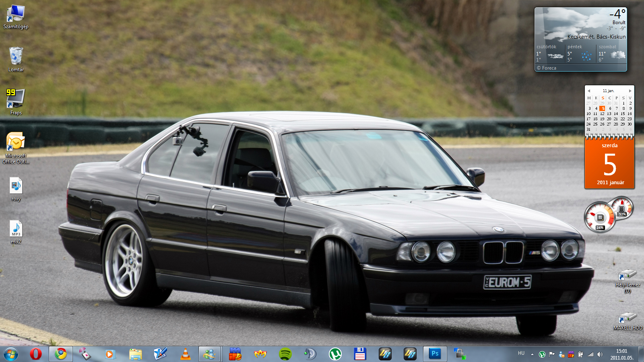Screen dimensions: 644x362
Task: Open the network signal tray icon
Action: (590, 354)
